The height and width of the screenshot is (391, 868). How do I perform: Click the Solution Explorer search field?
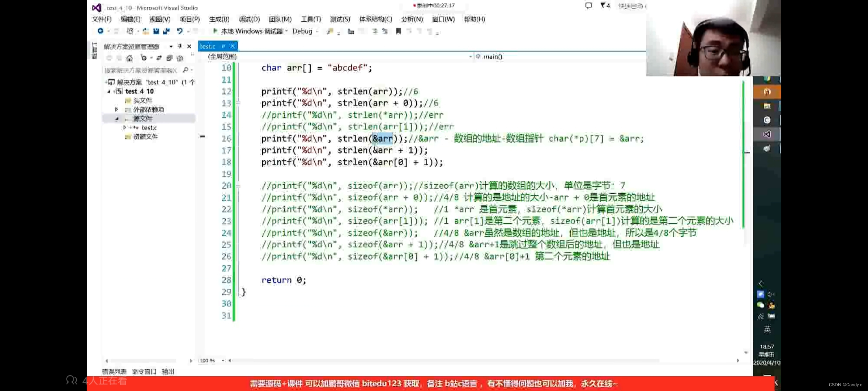coord(141,70)
